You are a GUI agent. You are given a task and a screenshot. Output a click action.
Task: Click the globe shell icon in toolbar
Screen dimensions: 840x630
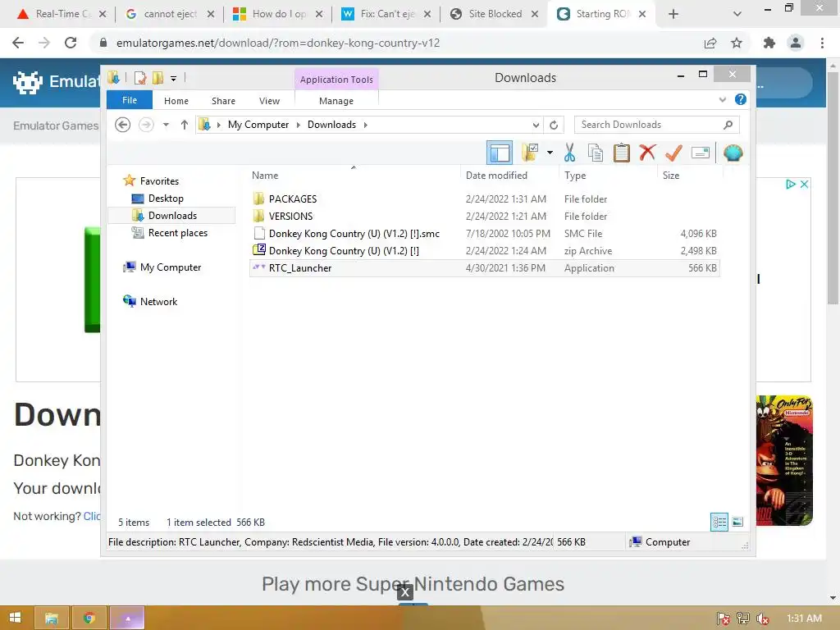click(733, 153)
